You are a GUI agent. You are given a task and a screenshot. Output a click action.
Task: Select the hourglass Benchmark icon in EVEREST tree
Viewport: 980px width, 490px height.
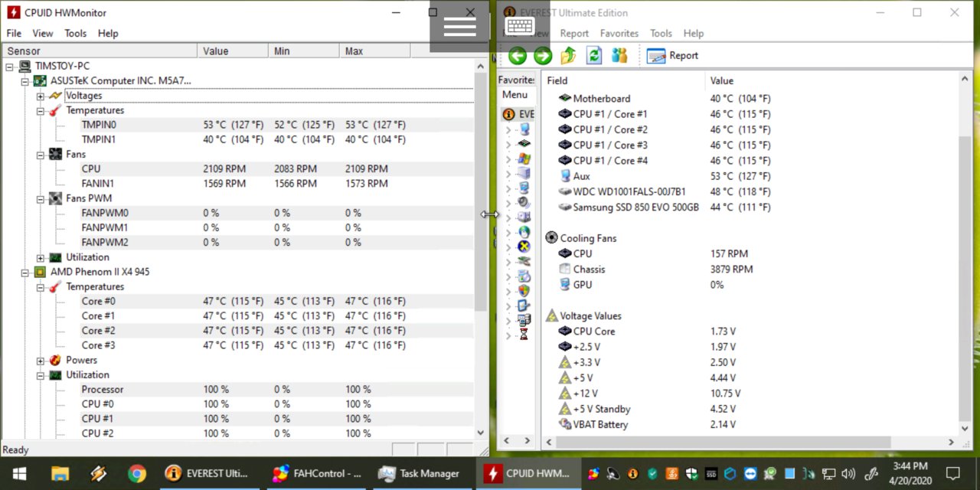(x=524, y=335)
